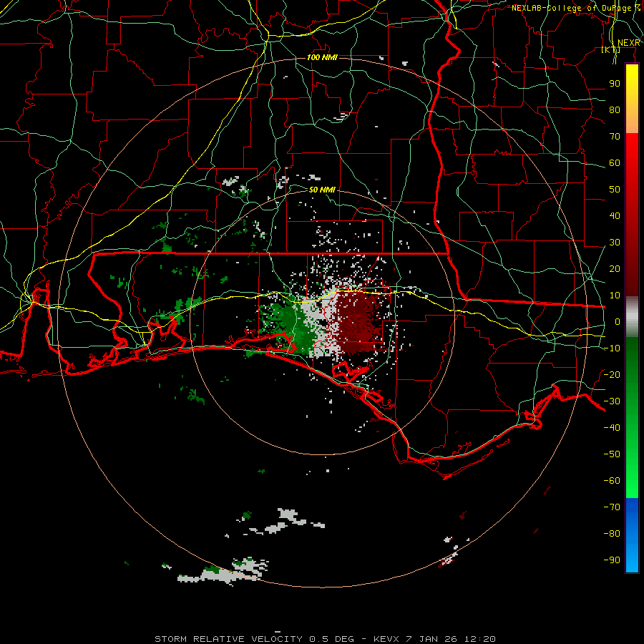Image resolution: width=644 pixels, height=644 pixels.
Task: Click the "-90" velocity scale label
Action: [612, 560]
